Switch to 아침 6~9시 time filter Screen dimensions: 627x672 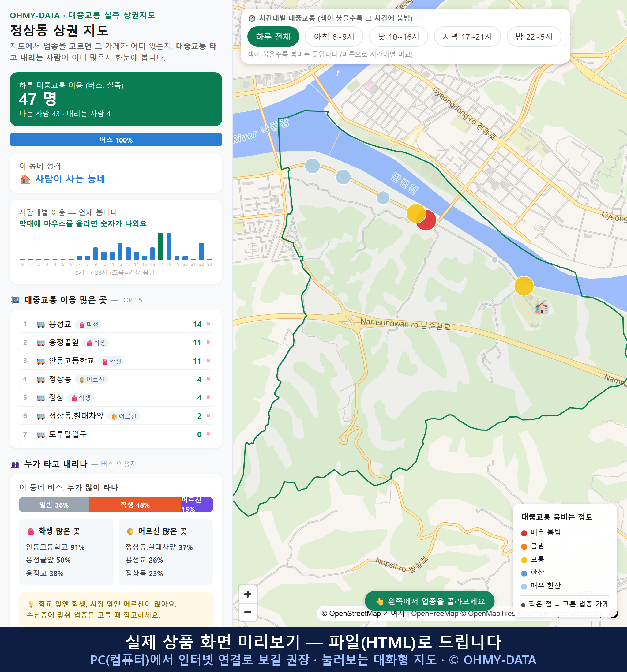point(334,36)
